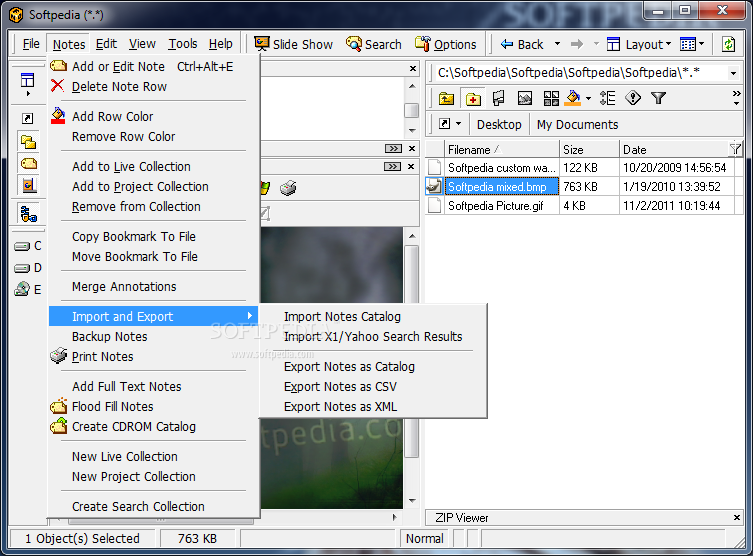
Task: Click the filter funnel in the column header
Action: coord(735,149)
